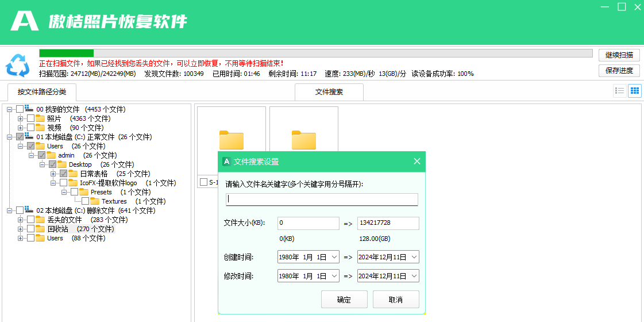Check the 丢失的文件 checkbox
Image resolution: width=644 pixels, height=322 pixels.
point(31,220)
